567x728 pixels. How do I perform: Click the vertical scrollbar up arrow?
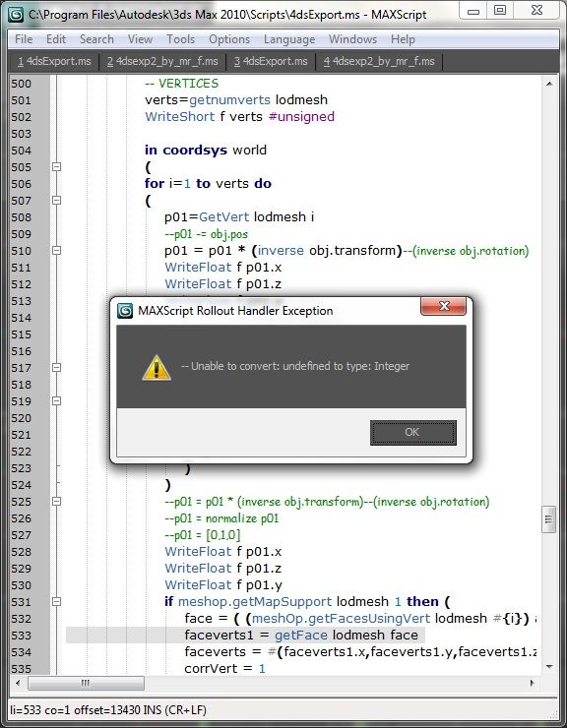click(549, 84)
